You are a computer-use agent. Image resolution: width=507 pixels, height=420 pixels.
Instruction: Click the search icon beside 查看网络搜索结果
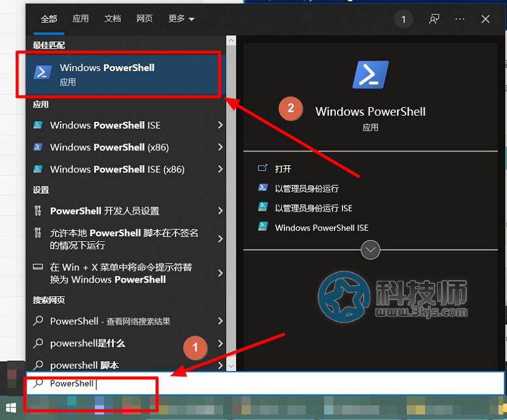tap(38, 321)
